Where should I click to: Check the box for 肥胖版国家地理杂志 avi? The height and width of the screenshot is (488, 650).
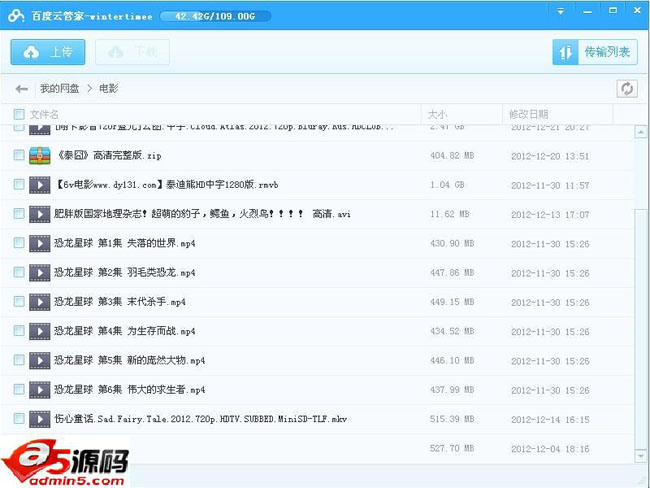click(x=19, y=214)
